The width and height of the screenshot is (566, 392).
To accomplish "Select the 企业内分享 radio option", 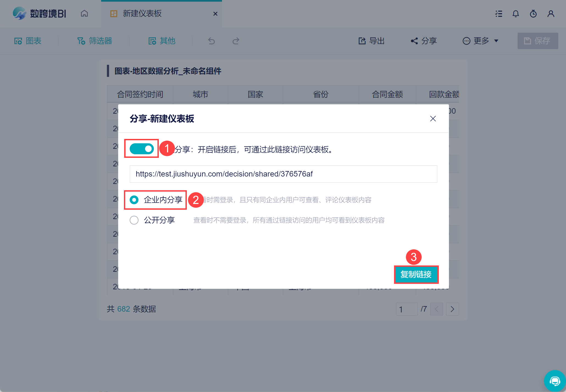I will tap(134, 200).
